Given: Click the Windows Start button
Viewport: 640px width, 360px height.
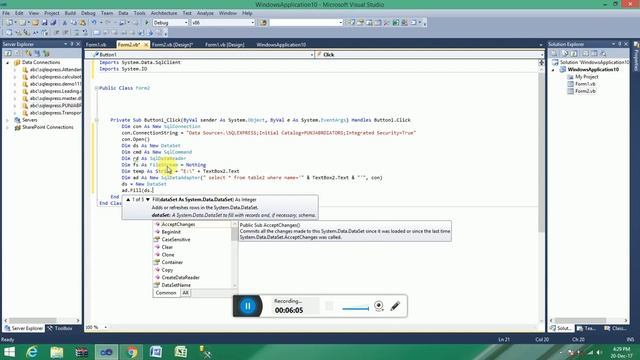Looking at the screenshot, I should click(9, 352).
